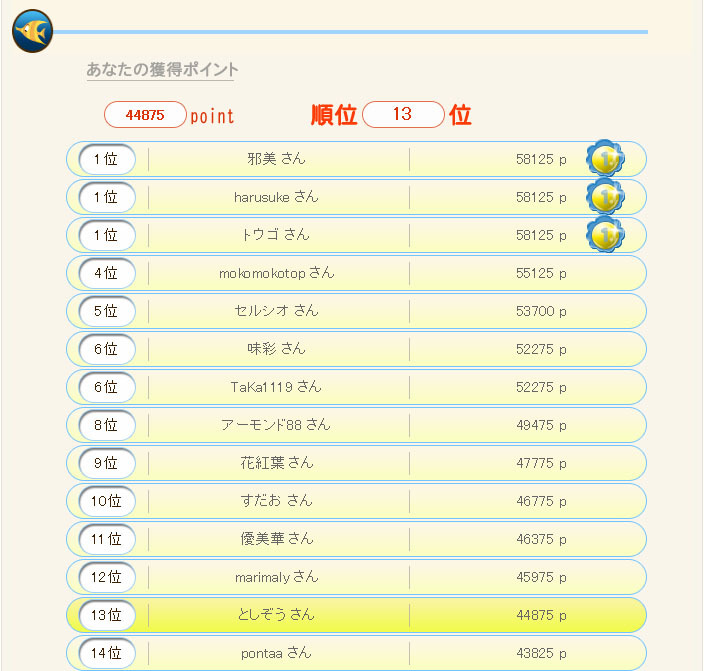Click the あなたの獲得ポイント heading

(x=162, y=70)
